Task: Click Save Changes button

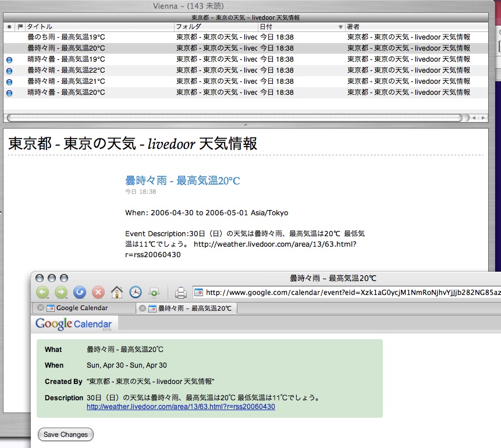Action: (x=66, y=434)
